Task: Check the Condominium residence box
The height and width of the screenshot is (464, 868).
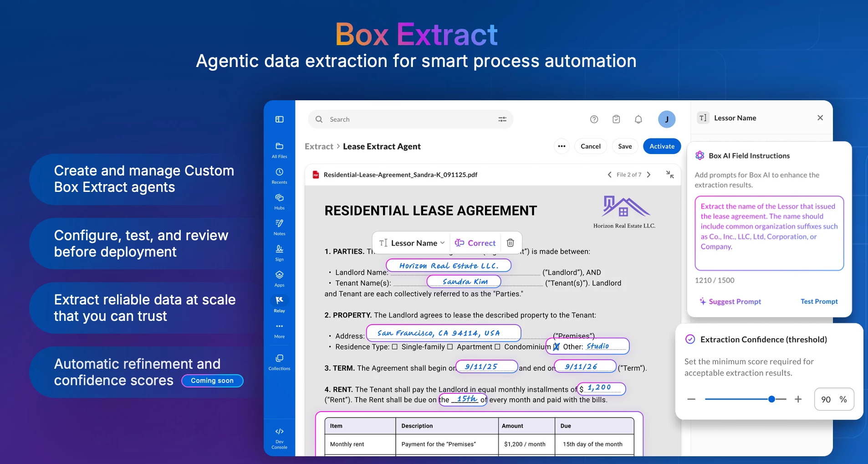Action: (497, 347)
